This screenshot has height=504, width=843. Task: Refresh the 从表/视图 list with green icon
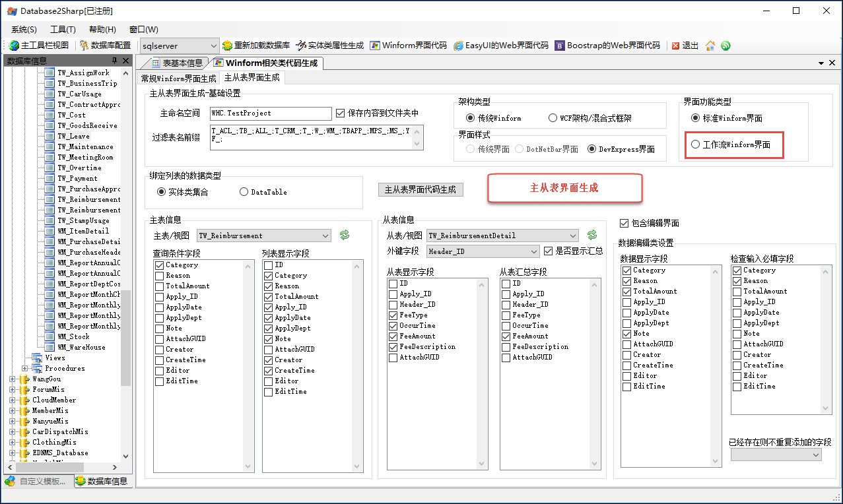click(x=592, y=235)
